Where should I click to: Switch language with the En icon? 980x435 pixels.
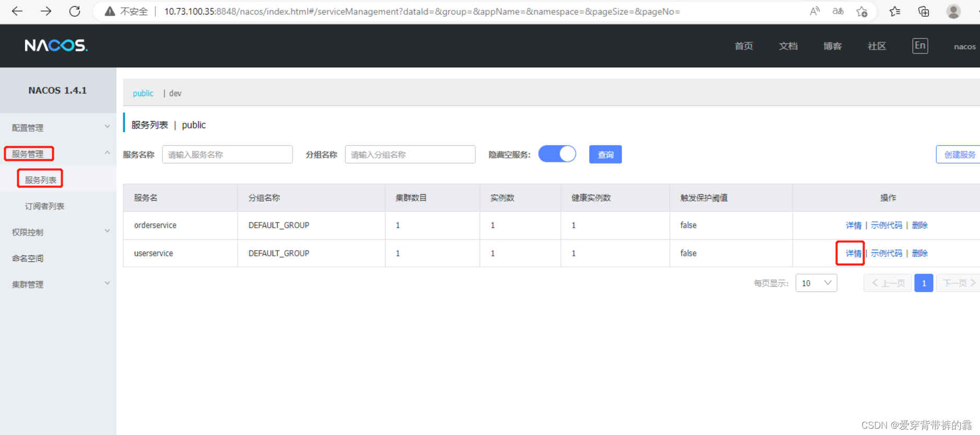[920, 45]
